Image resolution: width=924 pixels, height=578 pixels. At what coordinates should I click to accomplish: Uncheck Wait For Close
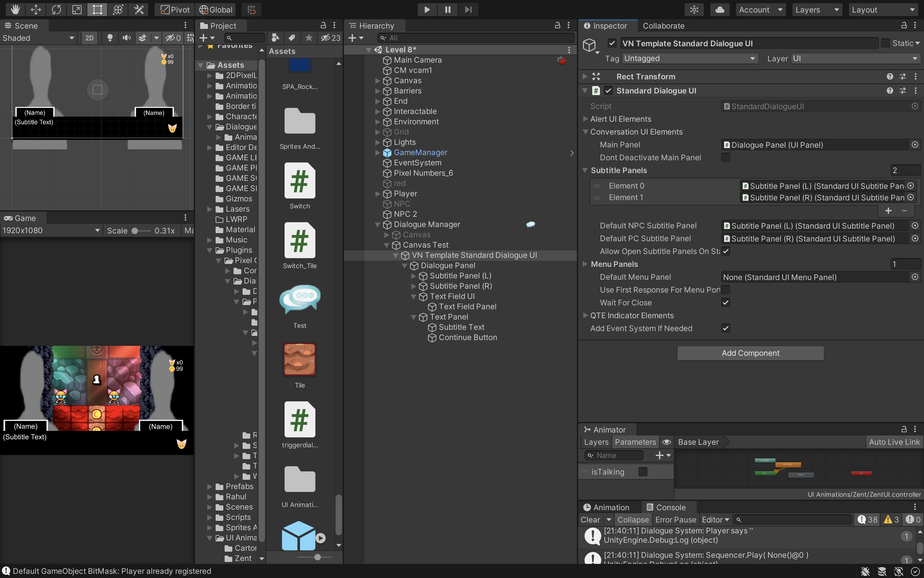[x=725, y=303]
